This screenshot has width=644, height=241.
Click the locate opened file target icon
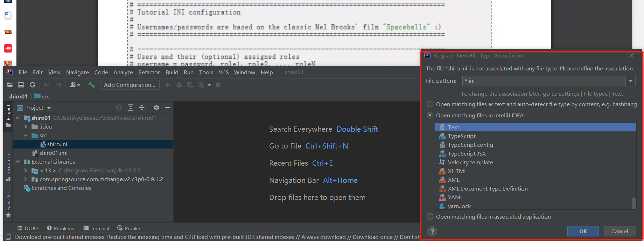pos(119,108)
